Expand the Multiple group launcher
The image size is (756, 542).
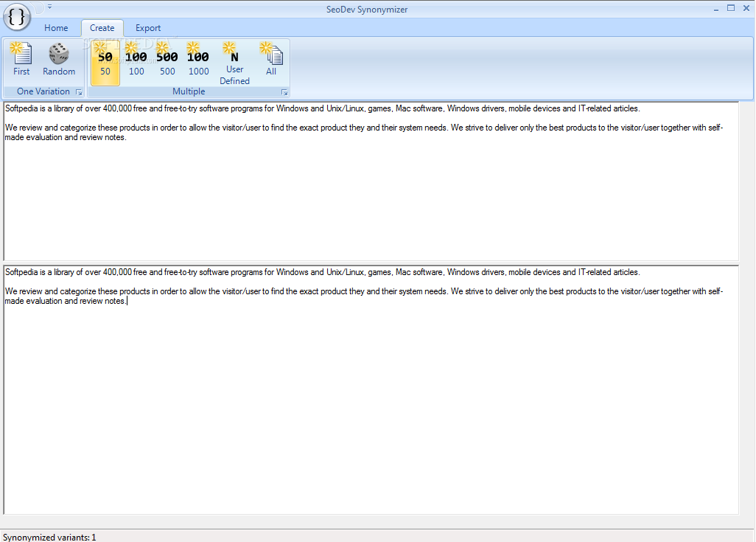[x=284, y=92]
